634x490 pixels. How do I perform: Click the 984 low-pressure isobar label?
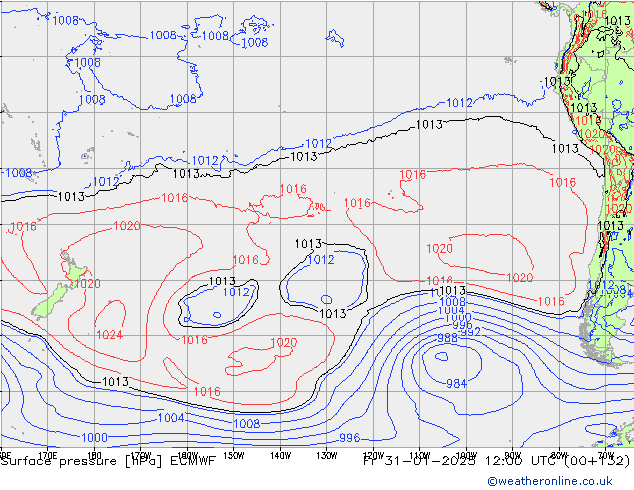click(x=456, y=383)
